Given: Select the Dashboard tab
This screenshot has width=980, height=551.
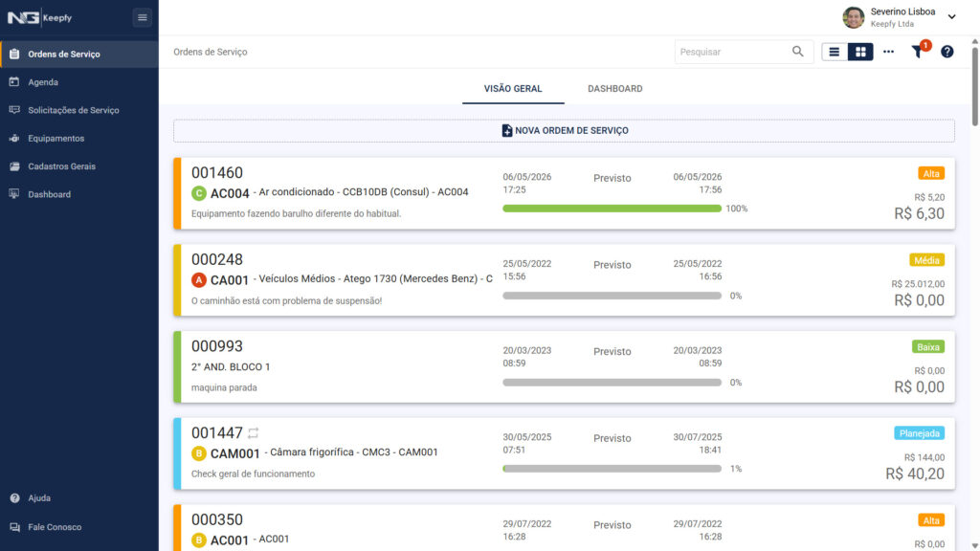Looking at the screenshot, I should click(x=615, y=89).
